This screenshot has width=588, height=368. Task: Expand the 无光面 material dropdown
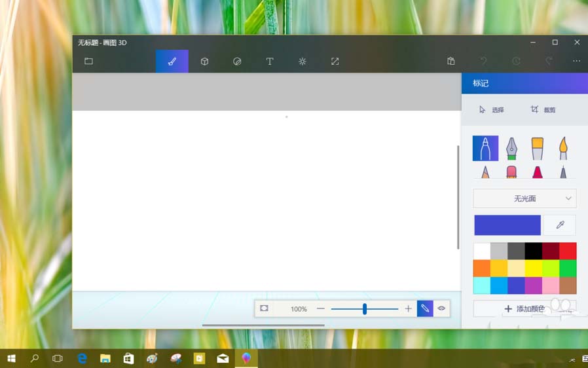coord(524,198)
